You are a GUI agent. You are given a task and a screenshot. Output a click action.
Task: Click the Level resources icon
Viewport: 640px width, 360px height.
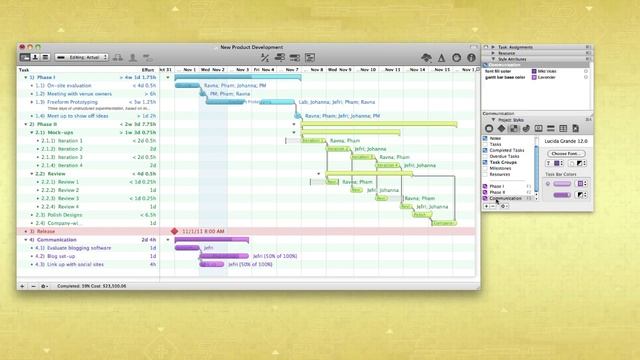tap(265, 58)
